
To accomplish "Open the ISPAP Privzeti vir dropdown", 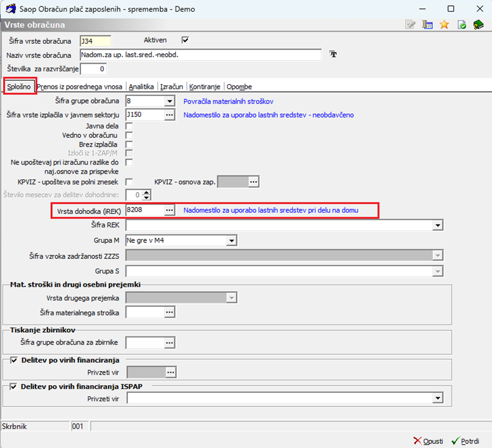I will click(437, 399).
